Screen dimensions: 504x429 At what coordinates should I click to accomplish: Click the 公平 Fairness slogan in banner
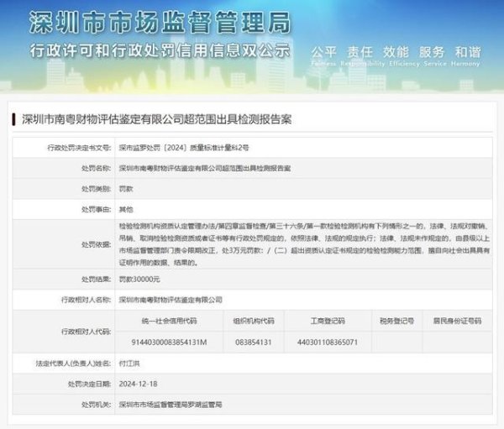323,55
